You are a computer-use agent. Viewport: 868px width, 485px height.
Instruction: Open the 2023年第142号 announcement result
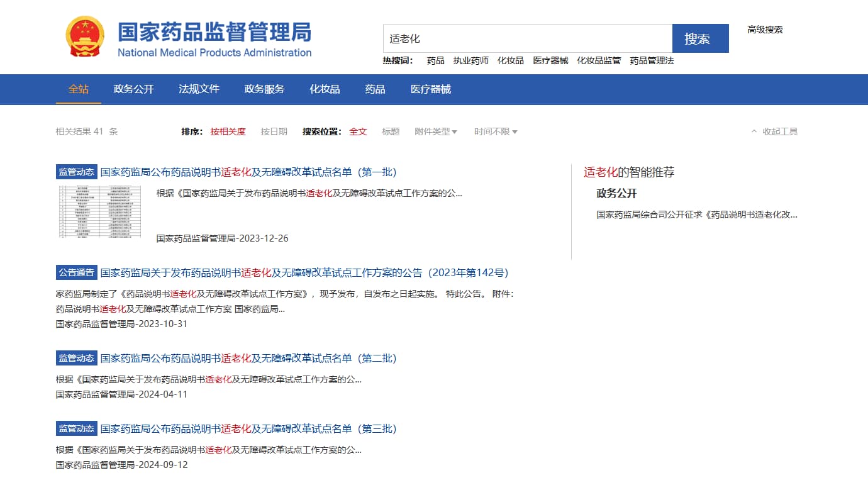click(x=304, y=273)
